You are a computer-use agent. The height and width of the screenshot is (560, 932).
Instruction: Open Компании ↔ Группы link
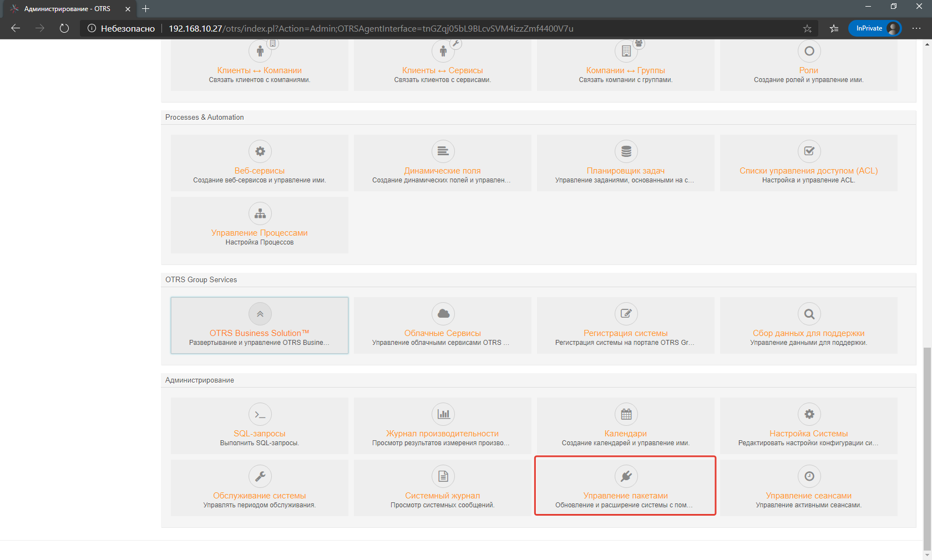pos(626,70)
